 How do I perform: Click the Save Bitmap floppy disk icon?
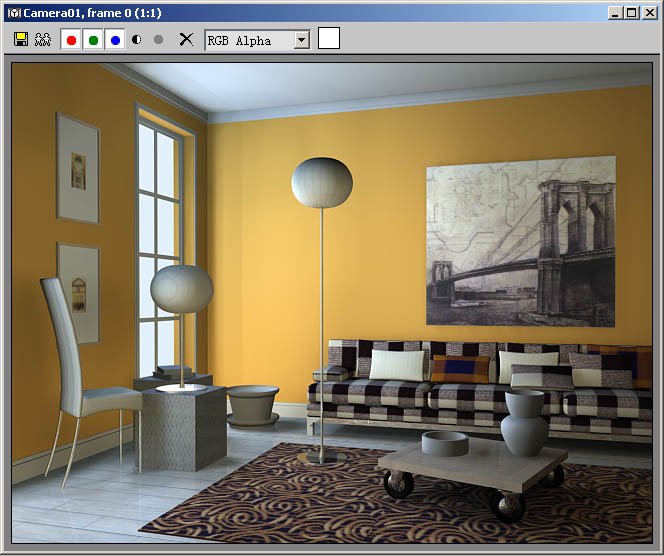pos(21,39)
